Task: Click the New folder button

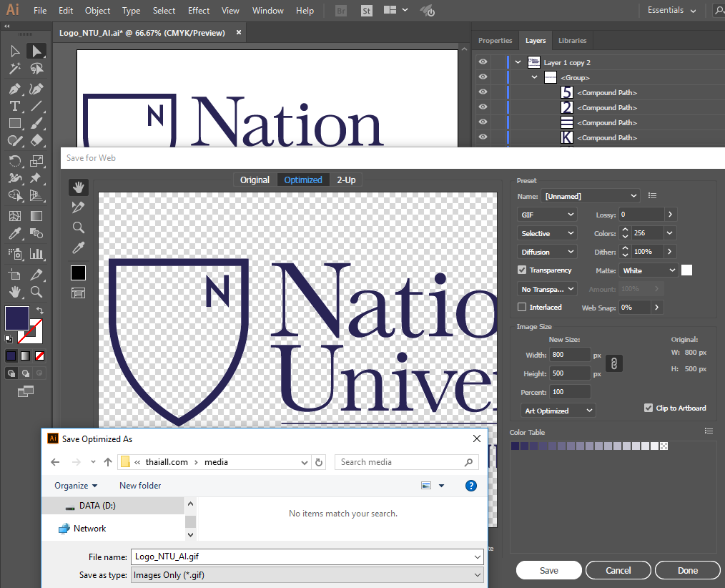Action: click(140, 486)
